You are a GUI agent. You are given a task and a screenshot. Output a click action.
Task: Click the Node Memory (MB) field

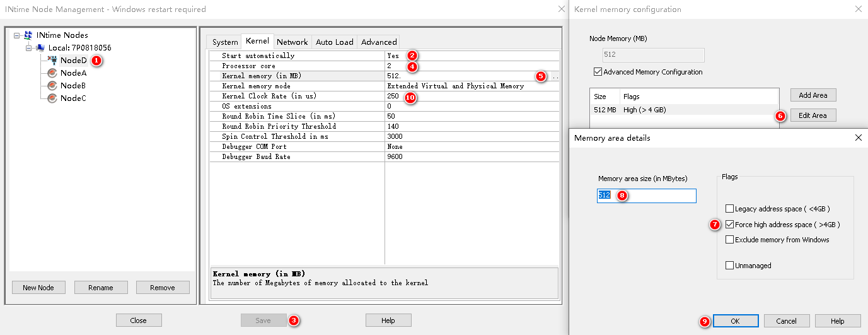pyautogui.click(x=653, y=55)
